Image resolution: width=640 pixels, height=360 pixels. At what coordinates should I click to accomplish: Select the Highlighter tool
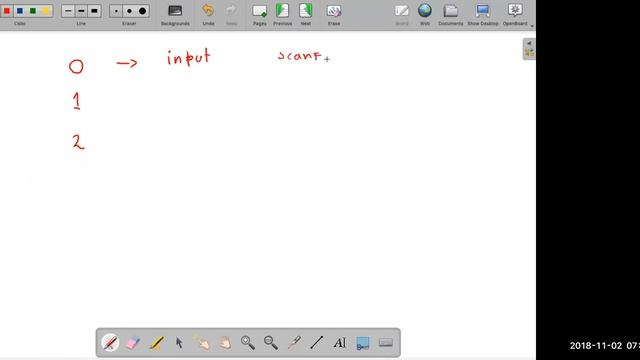point(156,342)
